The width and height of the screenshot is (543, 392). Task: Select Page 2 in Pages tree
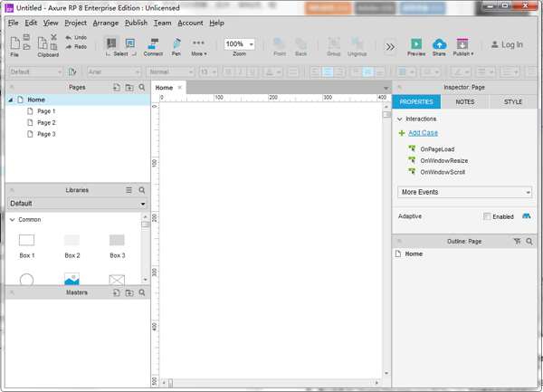tap(46, 122)
